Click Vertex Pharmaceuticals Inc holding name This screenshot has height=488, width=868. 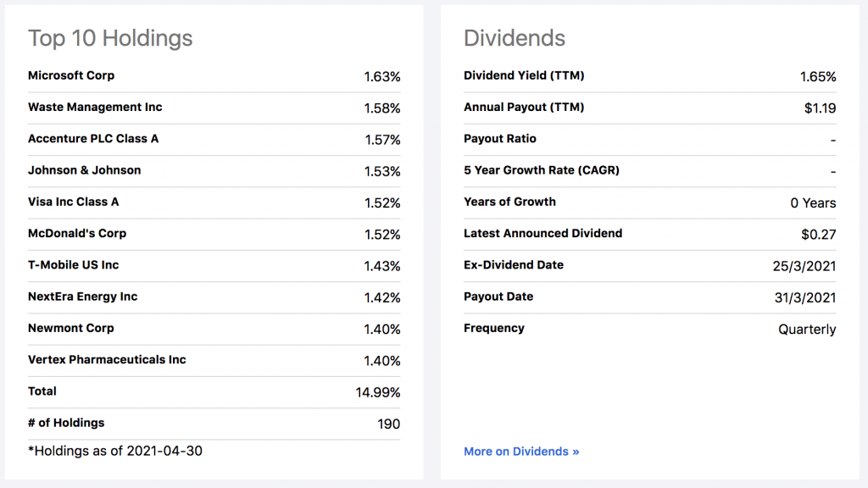pyautogui.click(x=108, y=359)
